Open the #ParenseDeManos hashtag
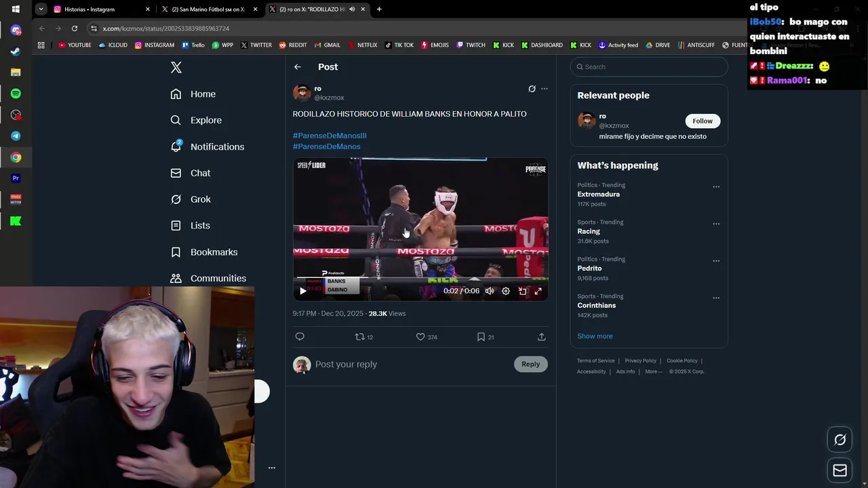The image size is (868, 488). (x=327, y=146)
